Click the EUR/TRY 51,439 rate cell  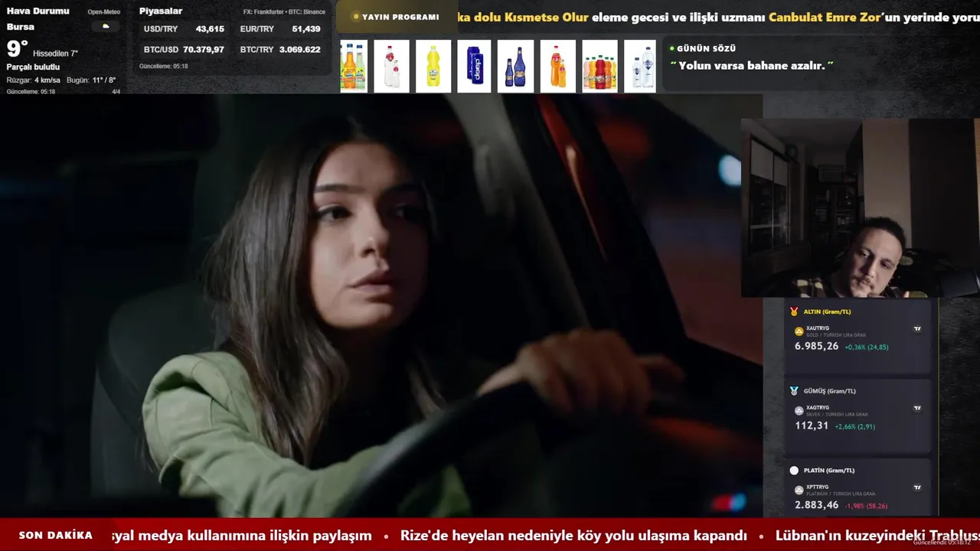pyautogui.click(x=280, y=29)
